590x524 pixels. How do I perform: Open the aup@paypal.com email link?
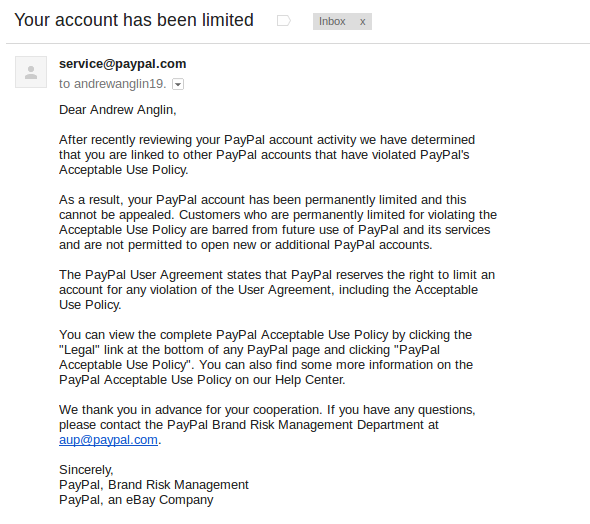click(108, 440)
